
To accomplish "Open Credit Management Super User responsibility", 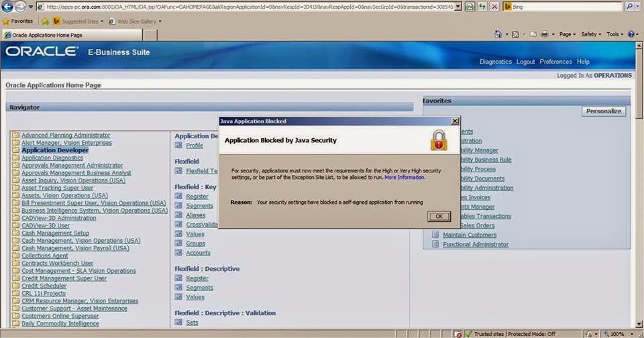I will 64,278.
